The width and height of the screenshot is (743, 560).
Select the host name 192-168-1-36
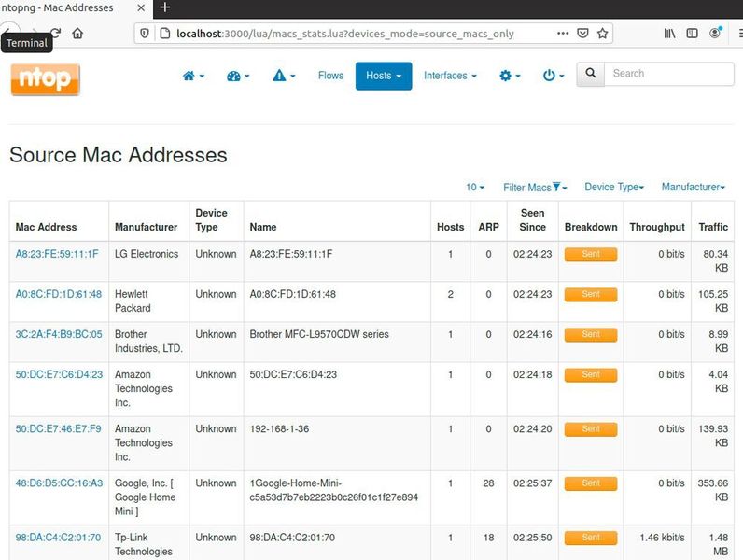(279, 429)
